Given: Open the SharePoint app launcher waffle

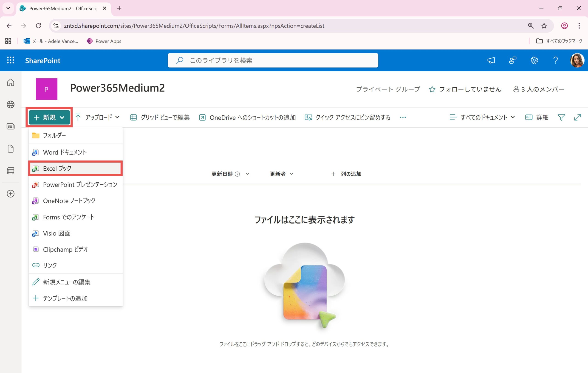Looking at the screenshot, I should coord(11,60).
